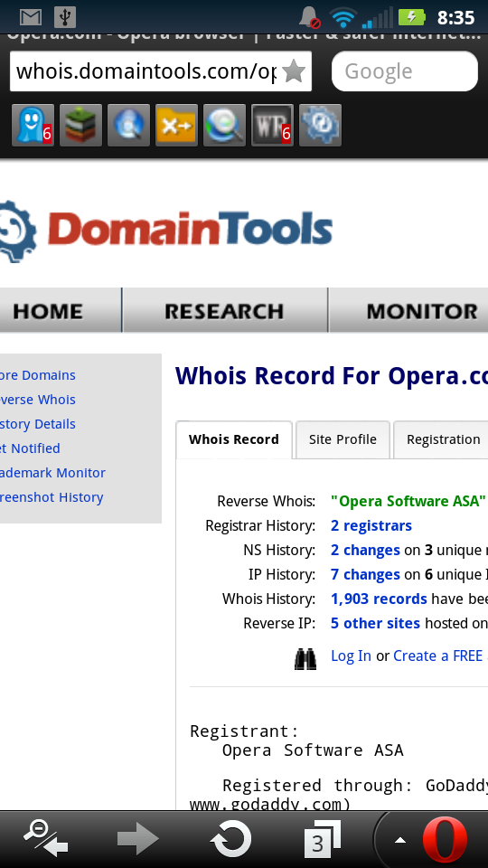Open More Domains sidebar link

tap(37, 375)
